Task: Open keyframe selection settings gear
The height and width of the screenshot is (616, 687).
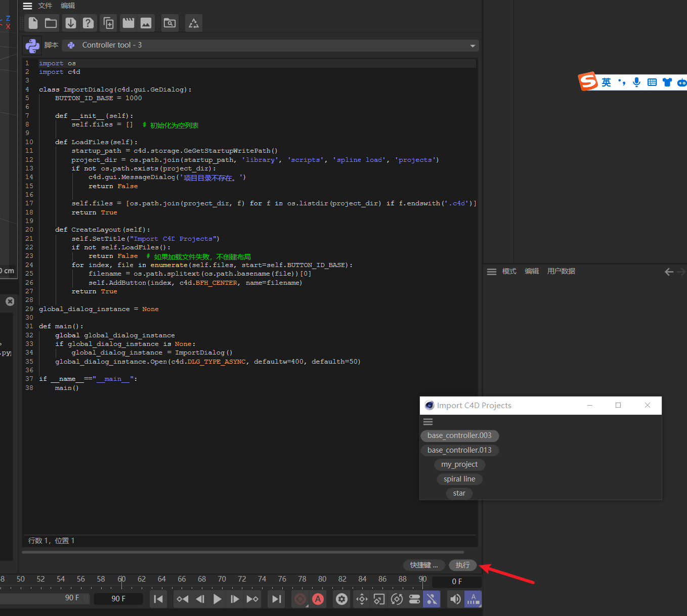Action: click(x=342, y=599)
